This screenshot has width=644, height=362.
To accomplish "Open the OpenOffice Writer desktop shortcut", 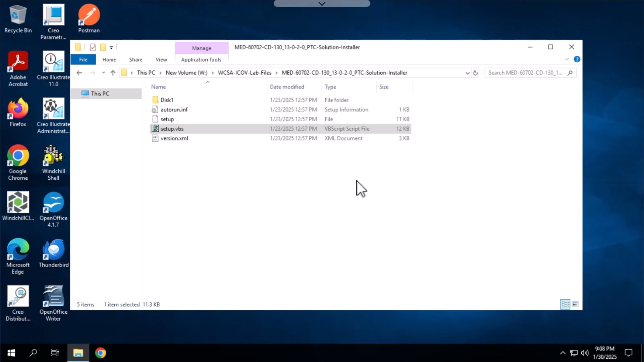I will click(53, 304).
